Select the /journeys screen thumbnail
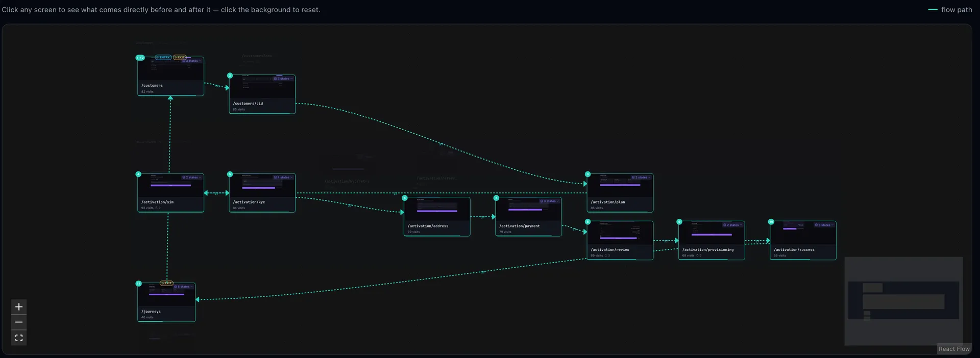This screenshot has height=358, width=980. (x=166, y=295)
